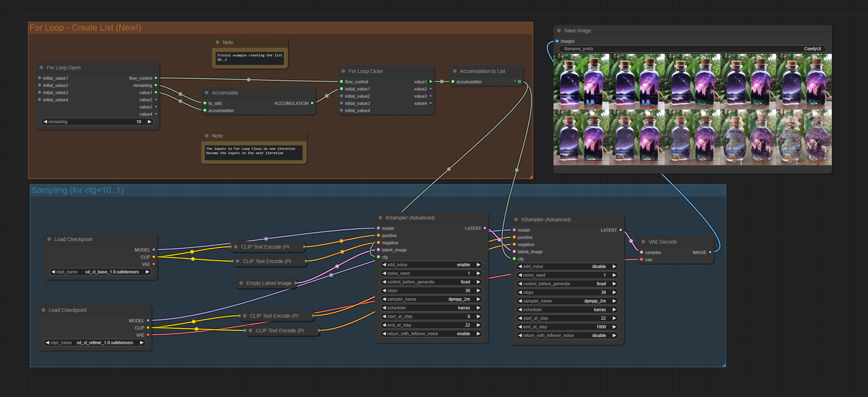Click collapse dot of VAE Decode node
Screen dimensions: 868x397
643,242
